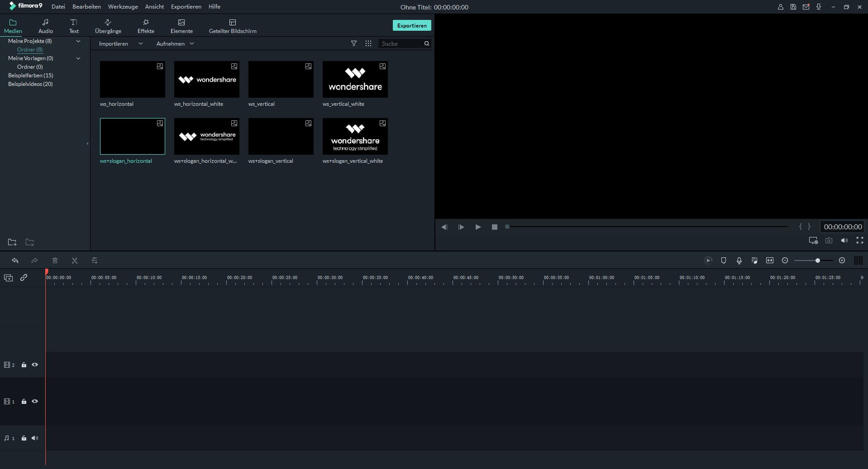Mute audio track 1 speaker icon

click(35, 438)
